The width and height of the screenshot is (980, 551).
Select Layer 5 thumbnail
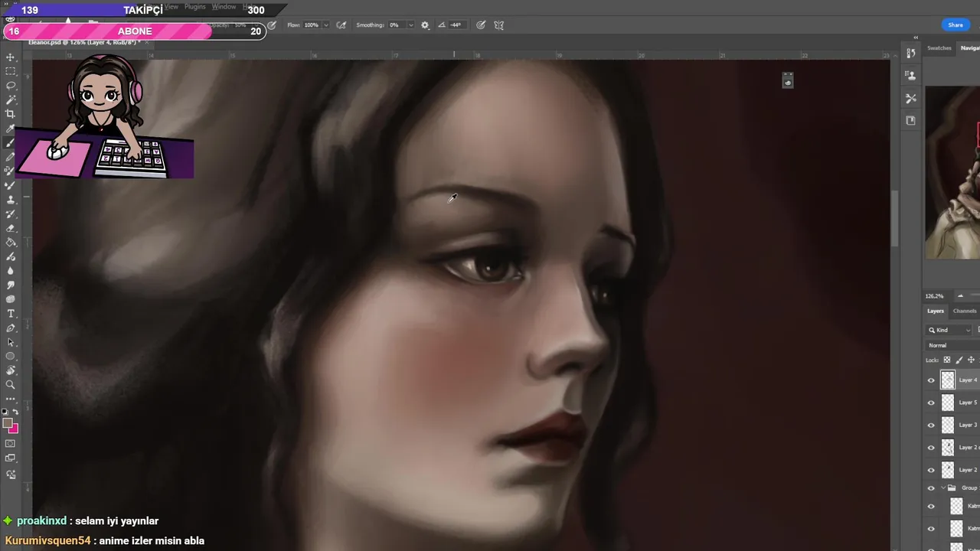(948, 403)
